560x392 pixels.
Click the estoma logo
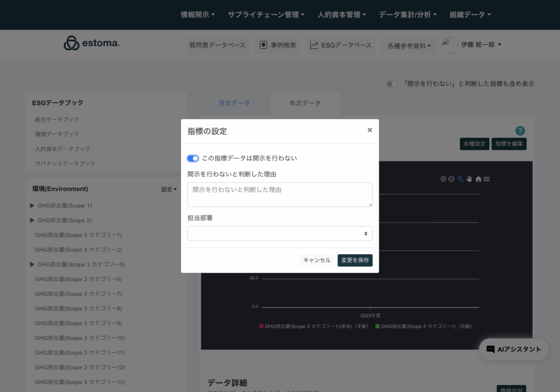[91, 44]
